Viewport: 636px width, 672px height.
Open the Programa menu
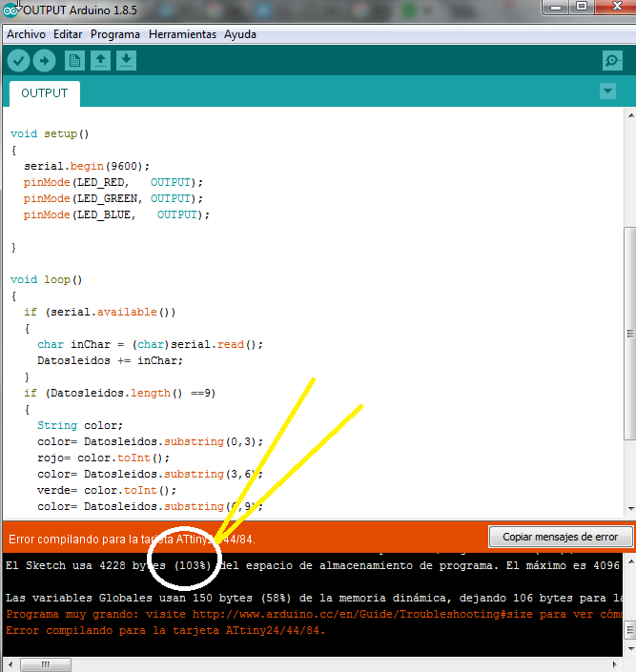pyautogui.click(x=115, y=34)
